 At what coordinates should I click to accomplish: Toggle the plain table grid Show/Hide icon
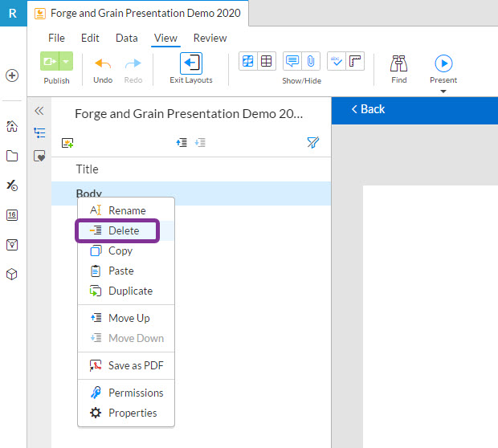[x=266, y=61]
